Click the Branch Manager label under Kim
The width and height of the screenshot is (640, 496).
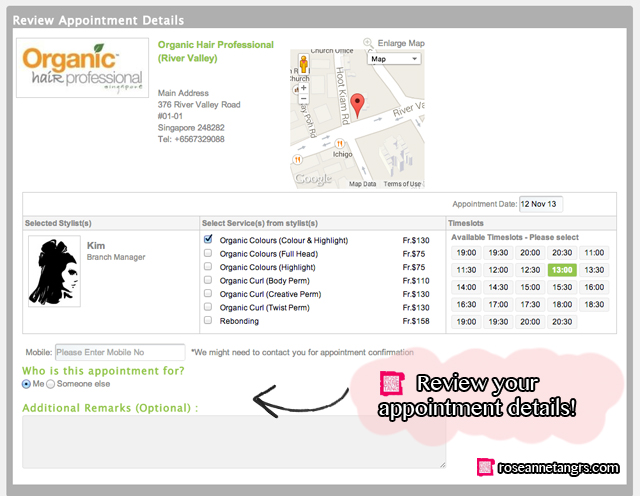point(116,257)
